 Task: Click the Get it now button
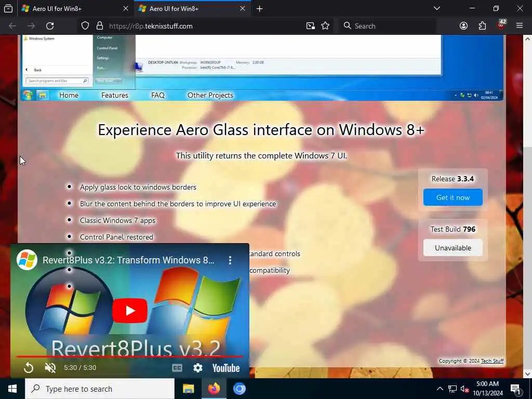pyautogui.click(x=453, y=197)
